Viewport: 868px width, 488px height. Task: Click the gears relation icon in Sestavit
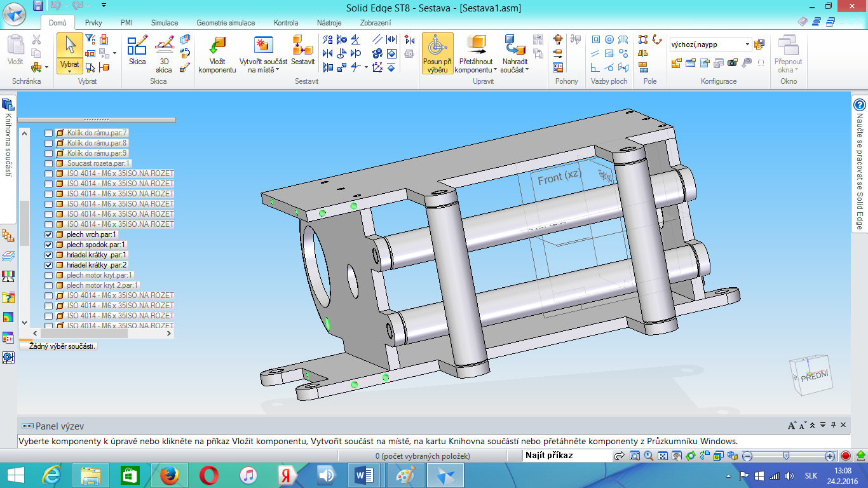tap(377, 53)
